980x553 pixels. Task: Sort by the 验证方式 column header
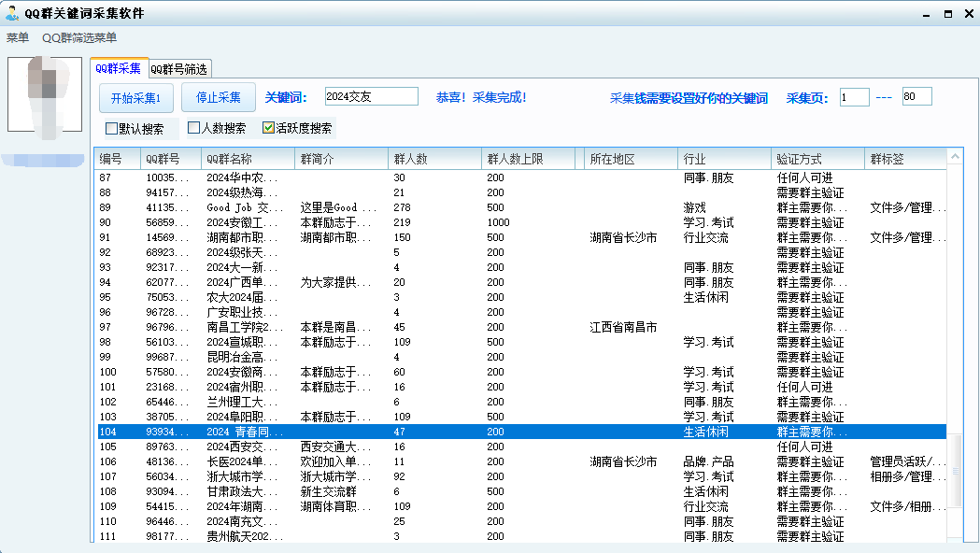[817, 159]
